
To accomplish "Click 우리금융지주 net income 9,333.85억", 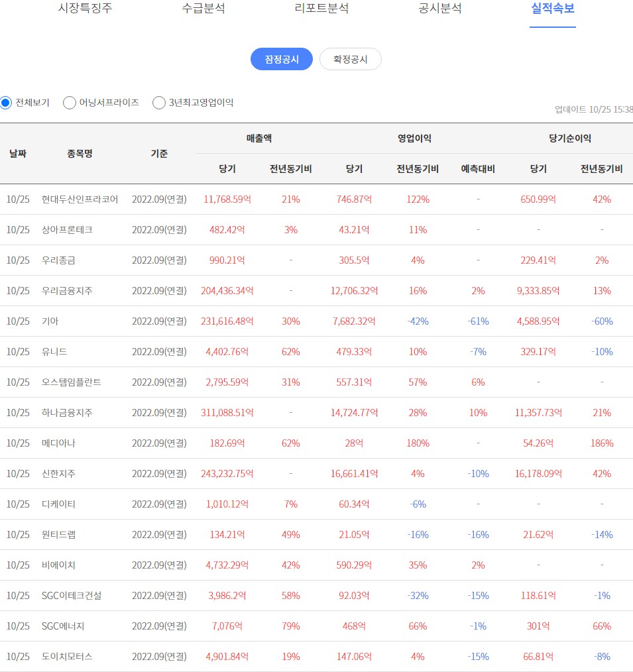I will tap(538, 290).
